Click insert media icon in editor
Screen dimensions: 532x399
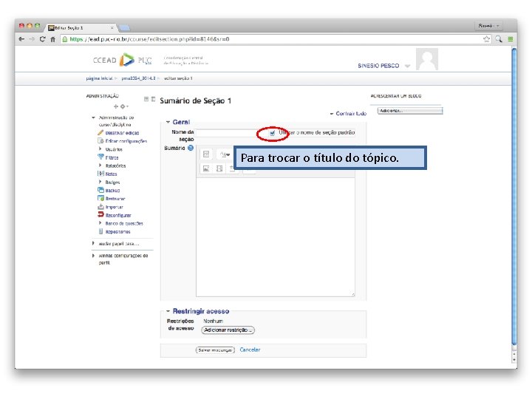click(x=219, y=168)
